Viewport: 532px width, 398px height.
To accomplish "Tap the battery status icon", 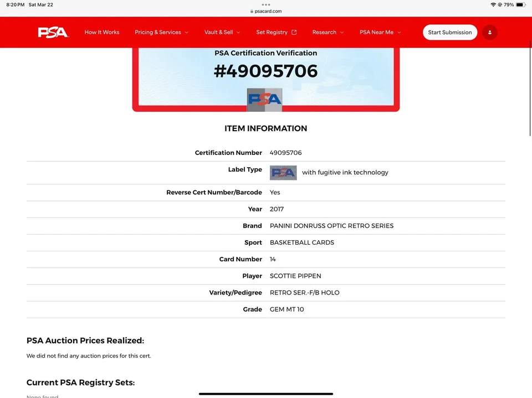I will (521, 5).
